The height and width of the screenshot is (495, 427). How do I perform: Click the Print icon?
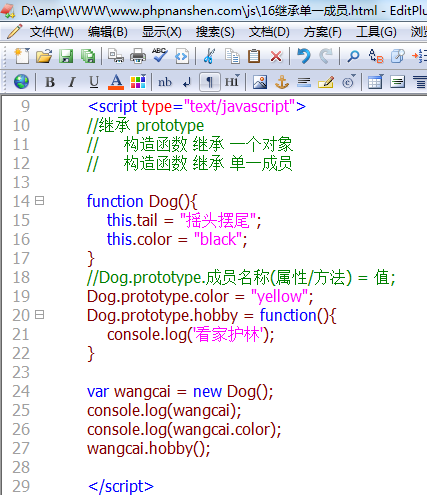pos(138,56)
